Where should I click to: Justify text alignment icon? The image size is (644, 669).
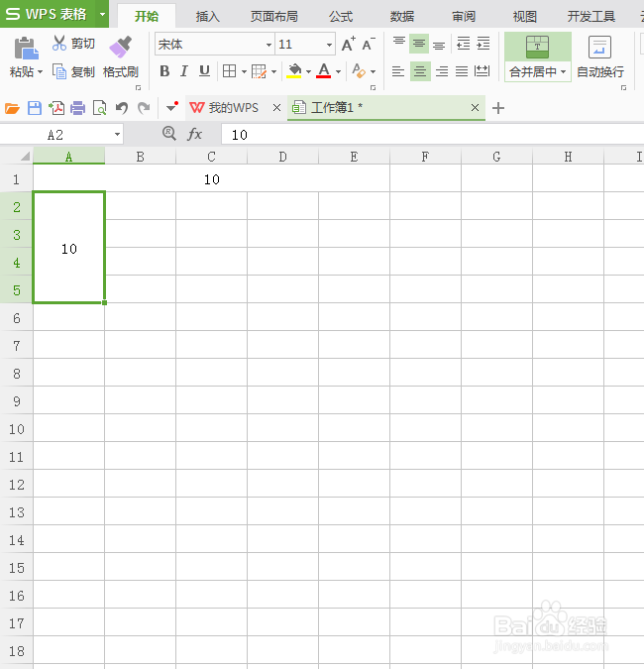(462, 71)
